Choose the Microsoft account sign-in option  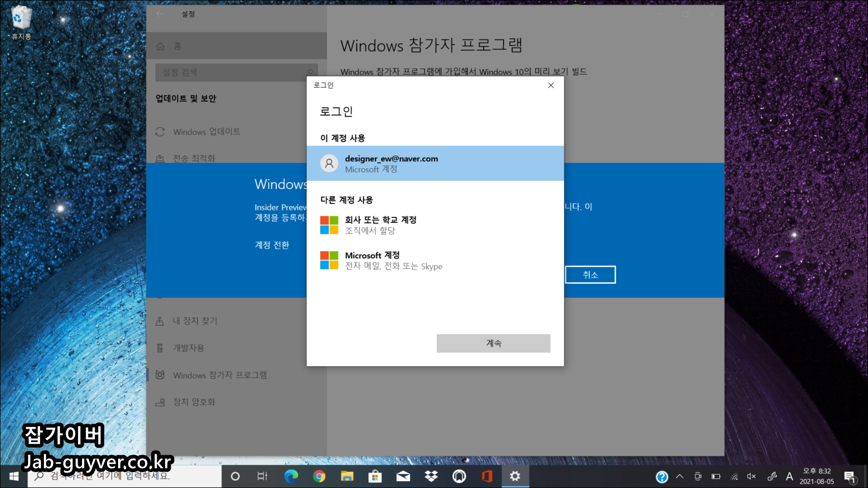435,261
